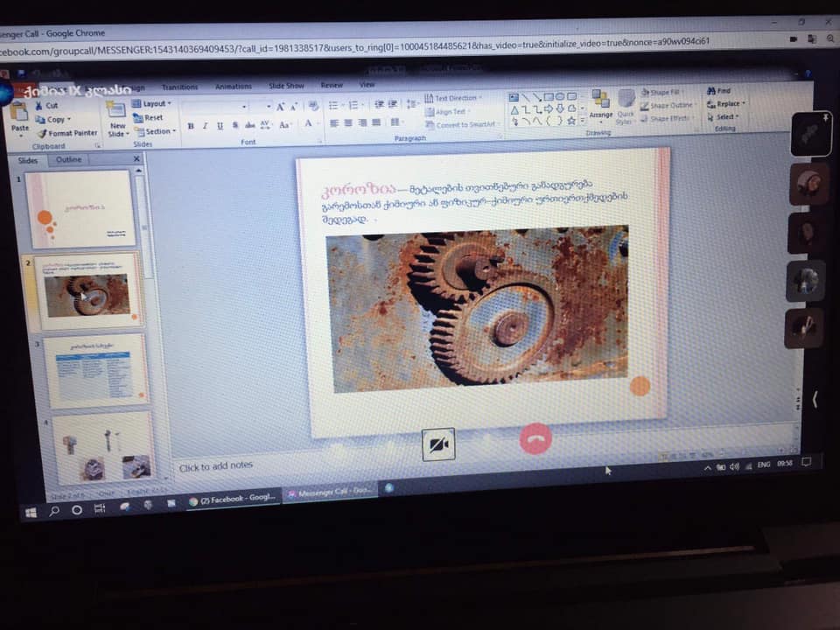840x630 pixels.
Task: Click the bullets list icon
Action: point(333,106)
